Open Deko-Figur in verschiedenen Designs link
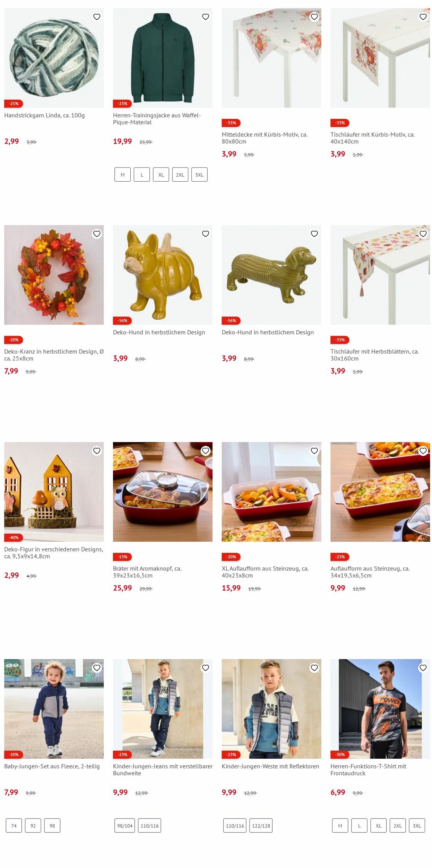 [x=54, y=552]
